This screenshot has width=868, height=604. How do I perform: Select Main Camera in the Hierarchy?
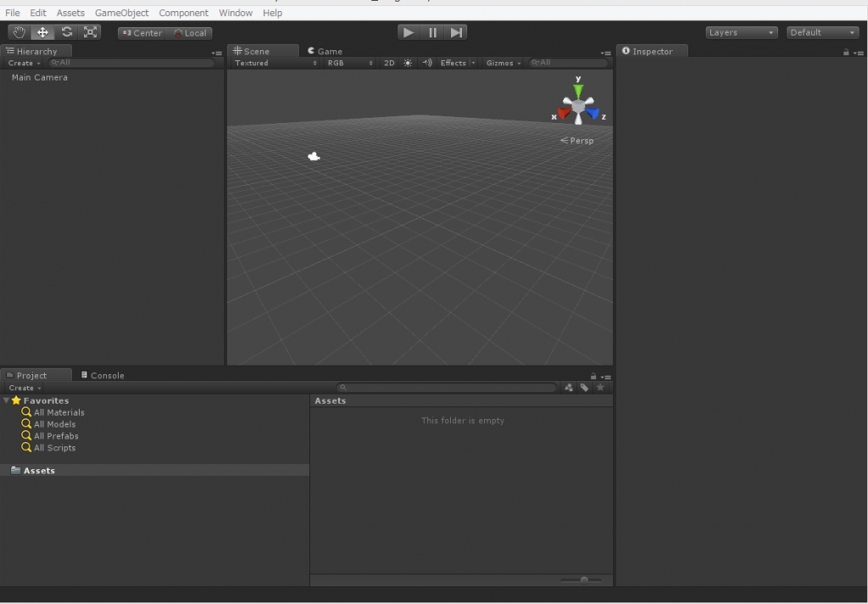[x=40, y=77]
